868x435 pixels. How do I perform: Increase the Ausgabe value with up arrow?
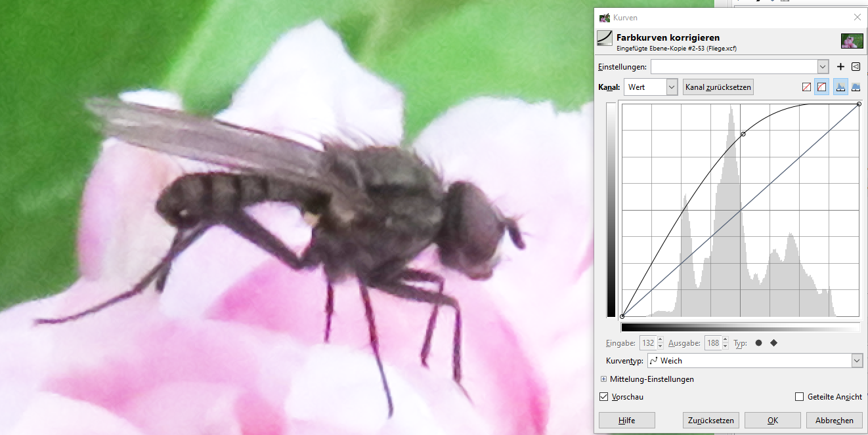point(725,339)
